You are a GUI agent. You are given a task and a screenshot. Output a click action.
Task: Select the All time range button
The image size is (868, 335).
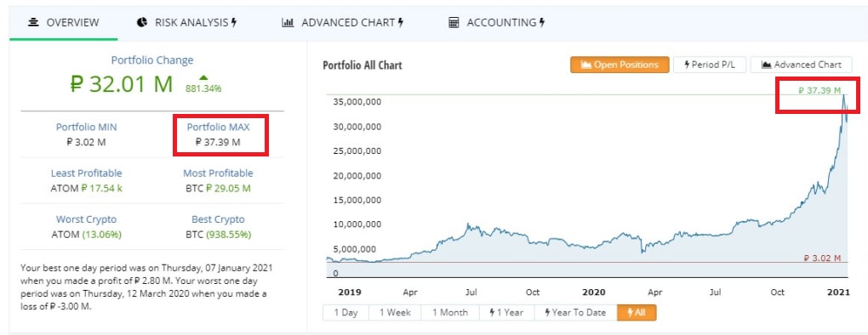637,312
